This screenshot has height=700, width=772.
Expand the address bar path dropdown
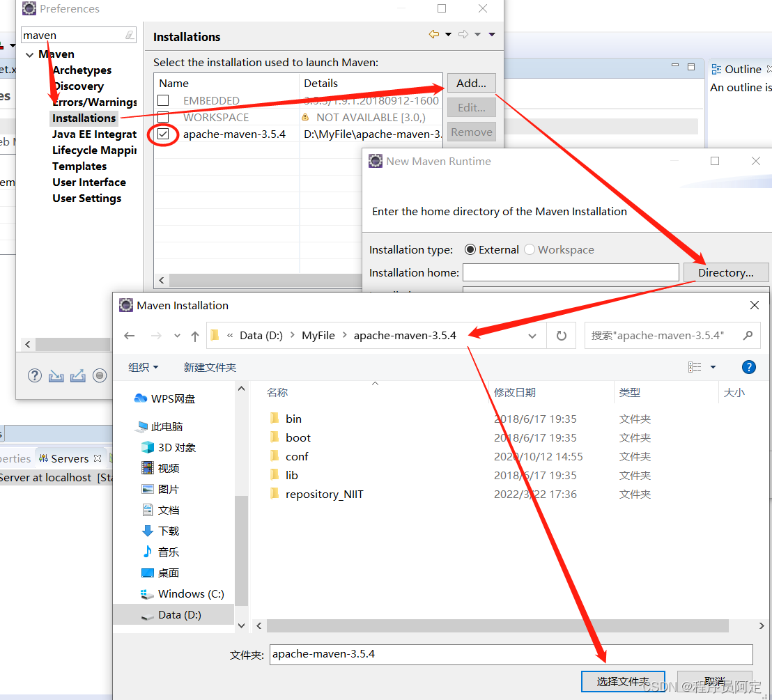(532, 336)
